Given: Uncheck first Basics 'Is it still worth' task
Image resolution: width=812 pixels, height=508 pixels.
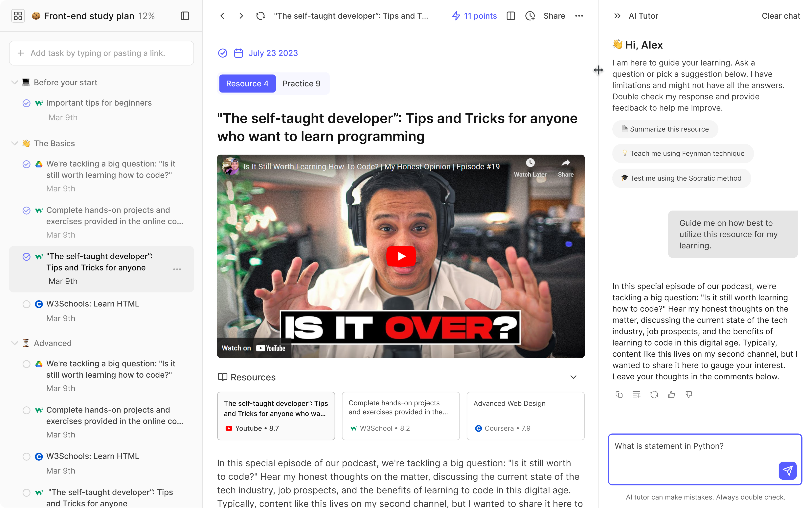Looking at the screenshot, I should point(27,164).
